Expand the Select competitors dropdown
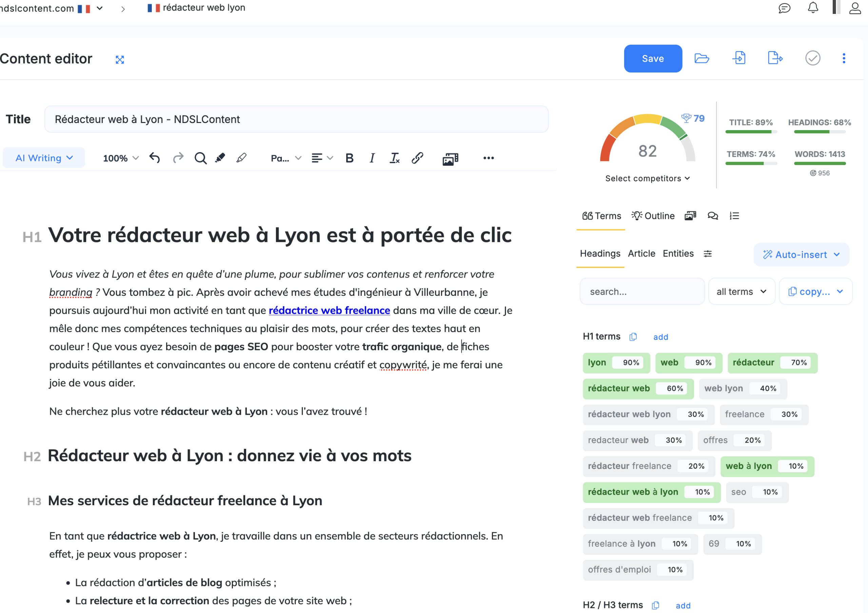 [x=647, y=178]
